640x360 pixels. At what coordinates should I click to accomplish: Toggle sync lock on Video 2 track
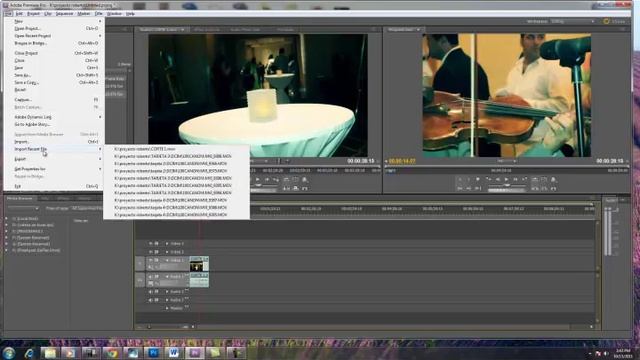pos(156,252)
